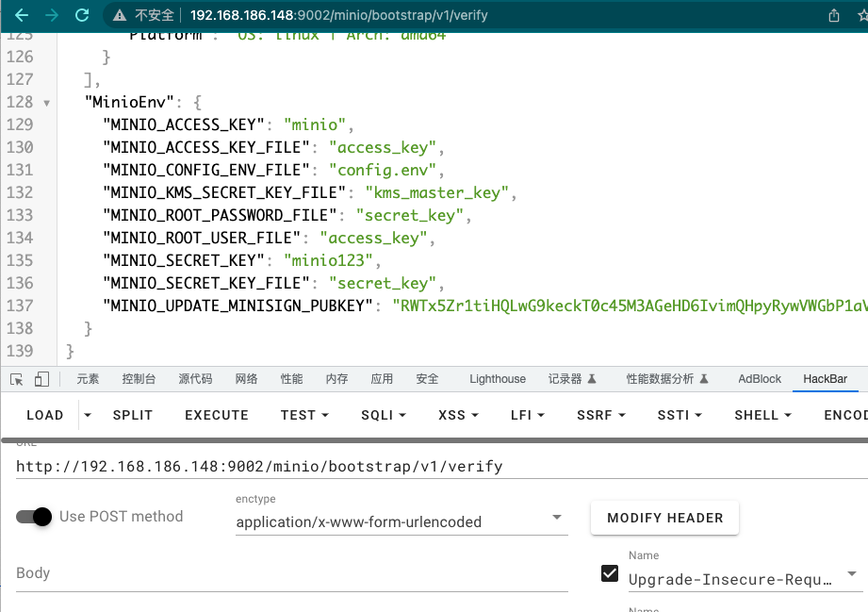Select the HackBar tab
The height and width of the screenshot is (612, 868).
[x=825, y=379]
